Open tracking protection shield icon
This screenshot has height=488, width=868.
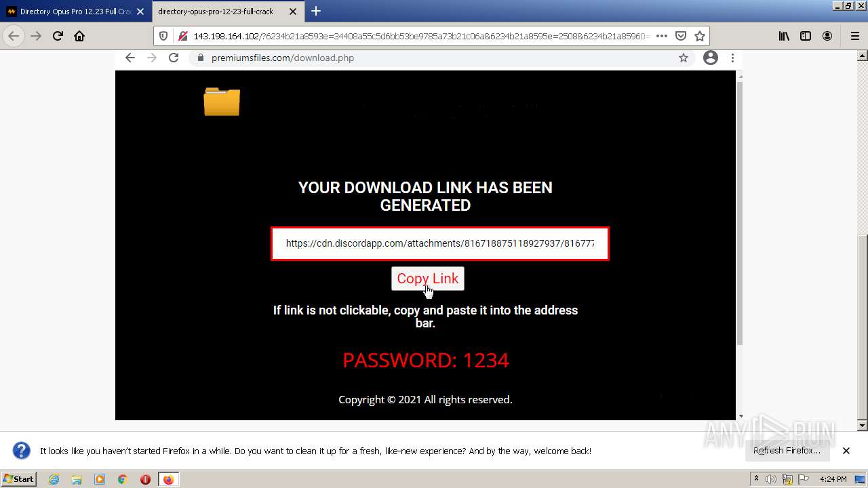click(x=163, y=36)
